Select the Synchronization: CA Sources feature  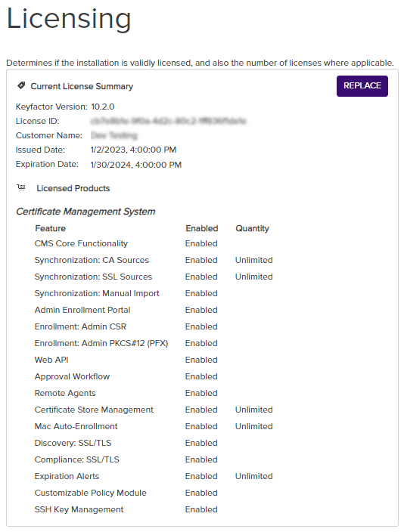[x=92, y=260]
